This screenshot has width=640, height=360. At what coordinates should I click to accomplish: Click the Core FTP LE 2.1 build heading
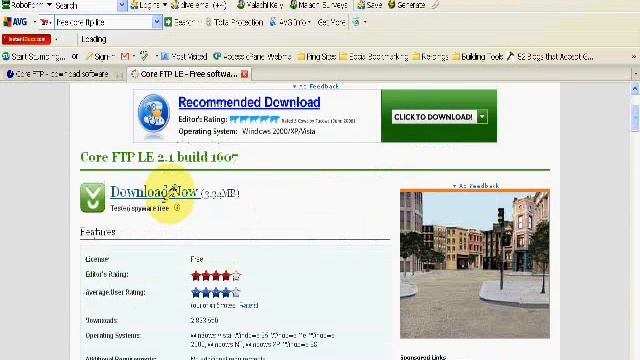point(159,157)
